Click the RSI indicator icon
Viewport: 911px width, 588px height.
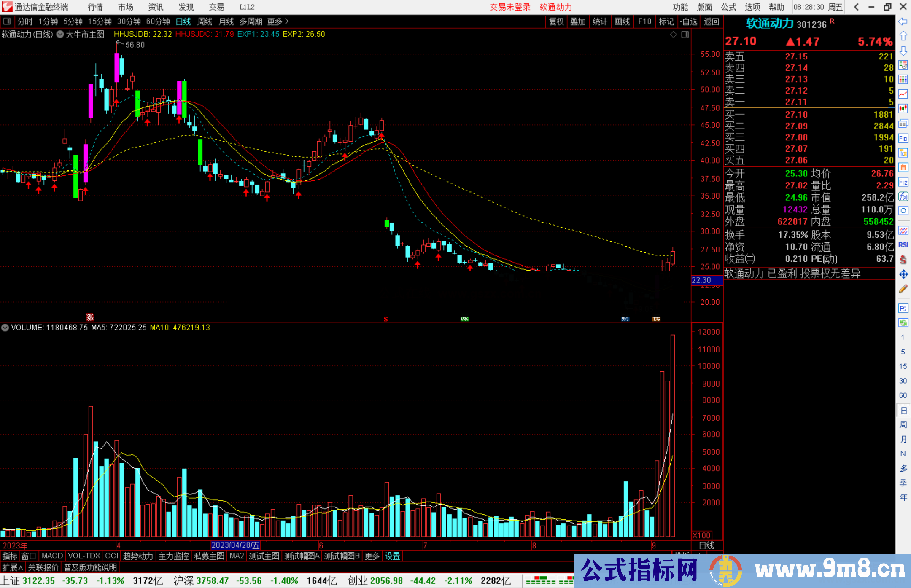[903, 245]
